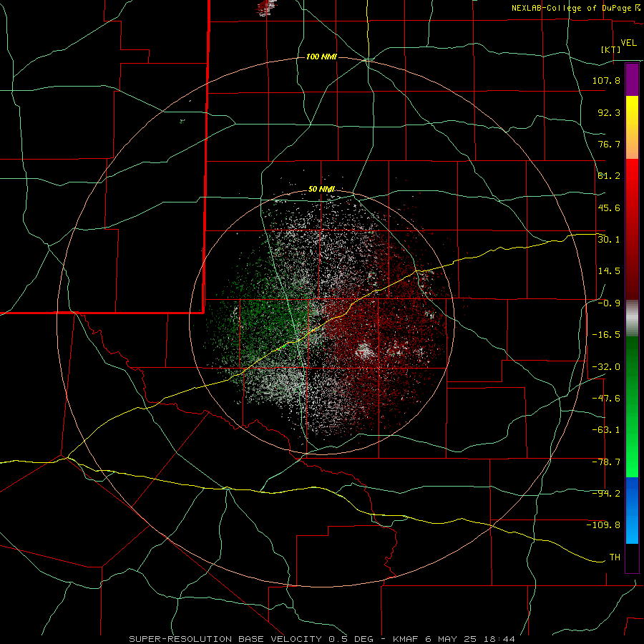Click the [KT] units label
The image size is (644, 644).
611,49
